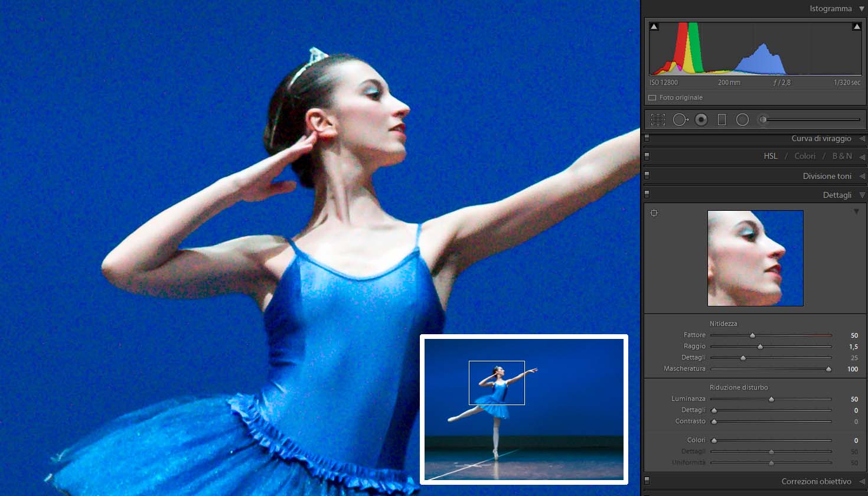Collapse the Istogramma panel
The width and height of the screenshot is (868, 496).
[862, 9]
